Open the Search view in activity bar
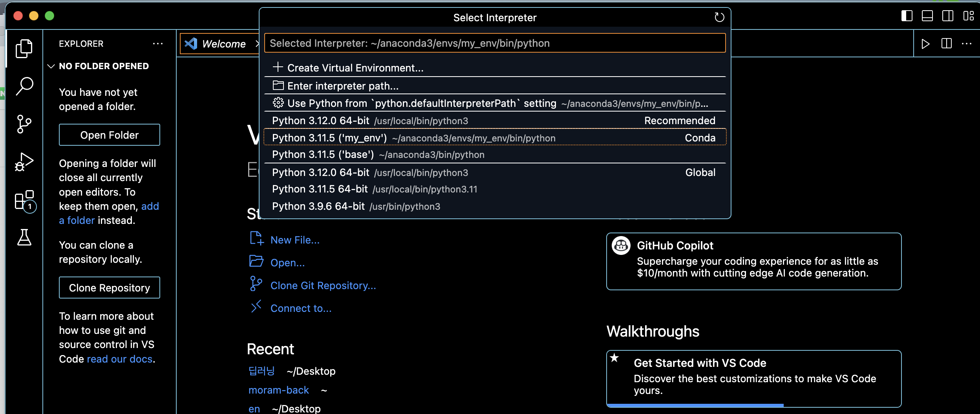Image resolution: width=980 pixels, height=414 pixels. tap(24, 86)
